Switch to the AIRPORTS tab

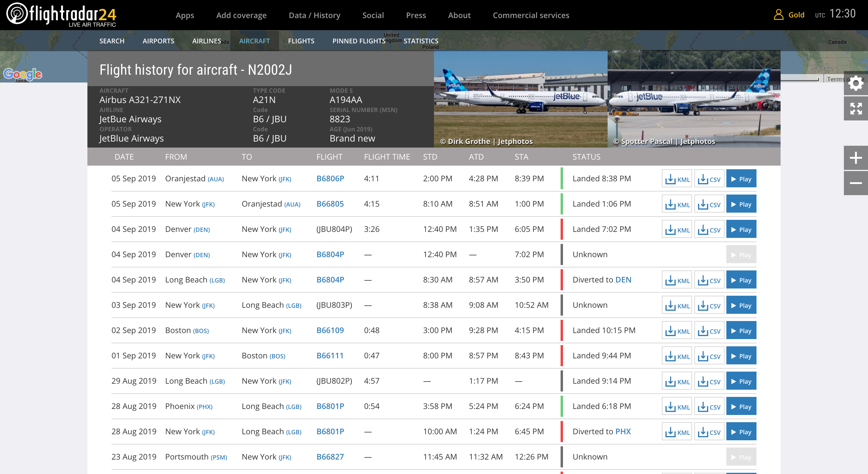click(x=158, y=41)
